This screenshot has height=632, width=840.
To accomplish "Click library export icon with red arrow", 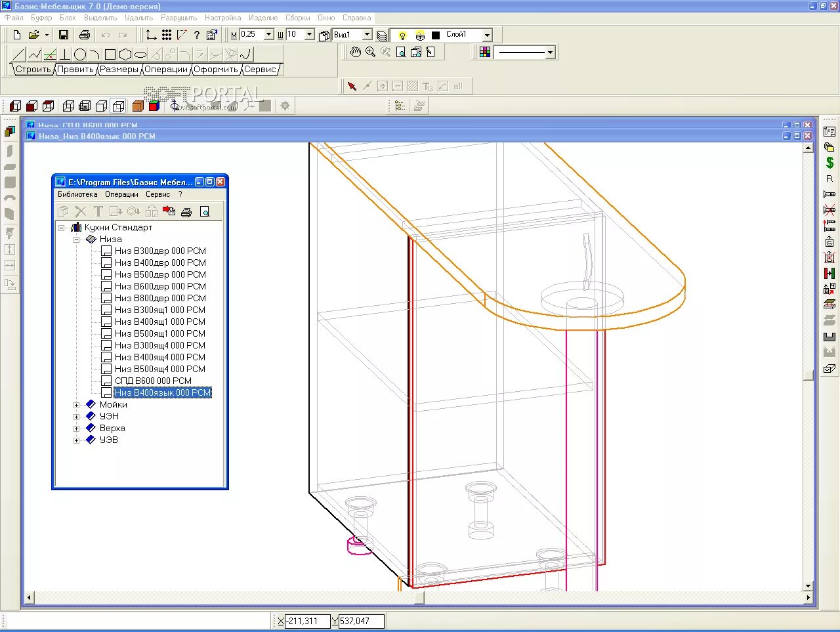I will [169, 211].
